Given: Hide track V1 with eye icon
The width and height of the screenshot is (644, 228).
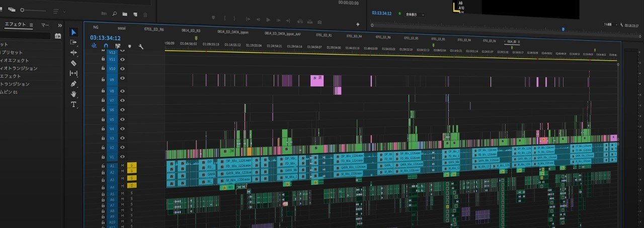Looking at the screenshot, I should 122,157.
